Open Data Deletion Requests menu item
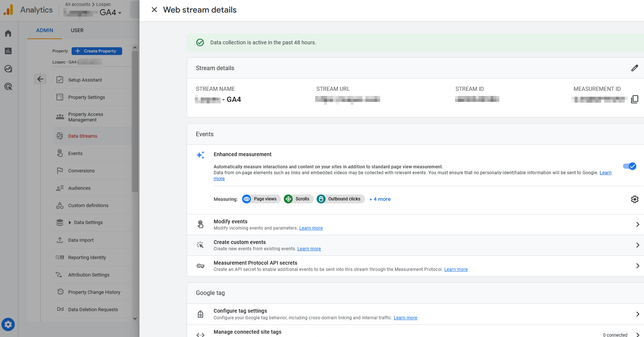The width and height of the screenshot is (644, 337). coord(92,309)
